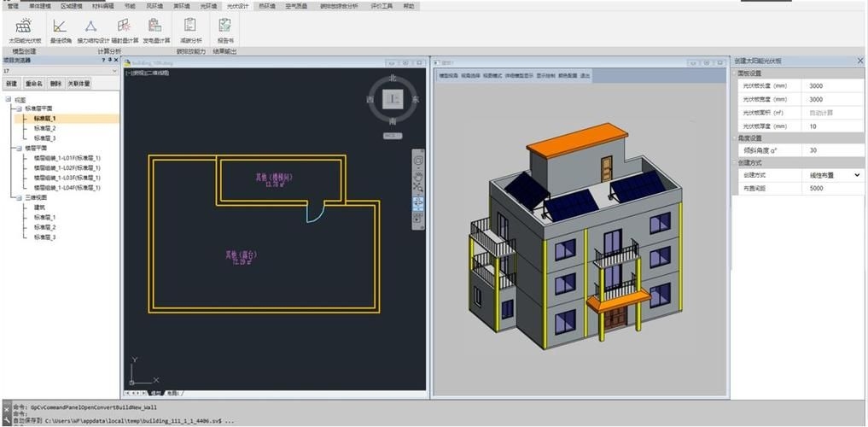Image resolution: width=868 pixels, height=427 pixels.
Task: Switch to the 光环境 ribbon tab
Action: click(x=208, y=5)
